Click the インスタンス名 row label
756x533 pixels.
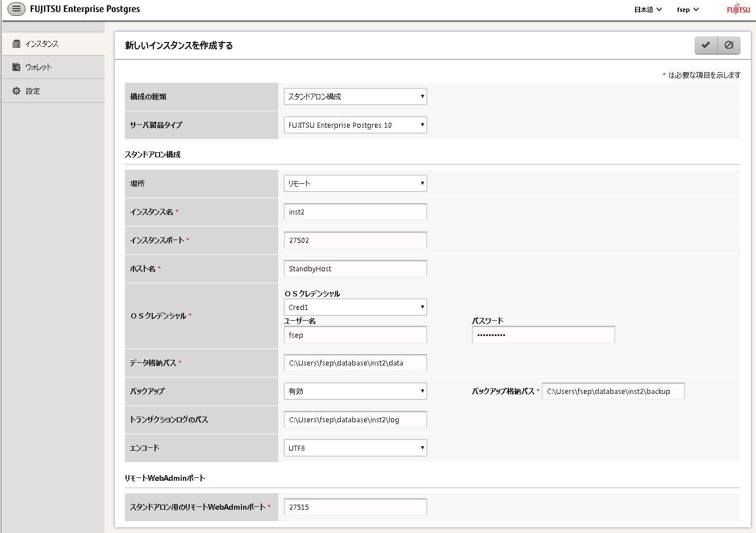(152, 212)
